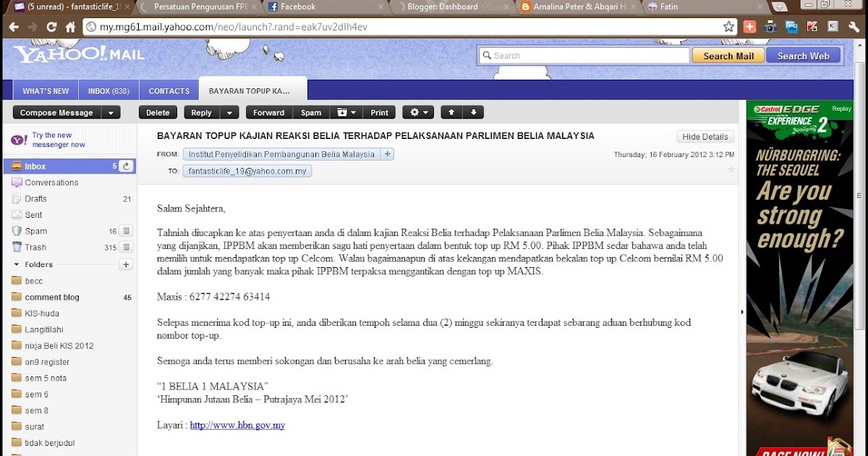Switch to Fatin browser tab
Screen dimensions: 868x456
(x=705, y=7)
